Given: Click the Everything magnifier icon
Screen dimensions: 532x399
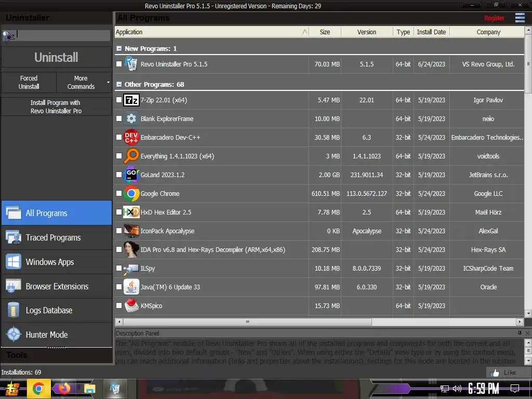Looking at the screenshot, I should click(x=131, y=156).
